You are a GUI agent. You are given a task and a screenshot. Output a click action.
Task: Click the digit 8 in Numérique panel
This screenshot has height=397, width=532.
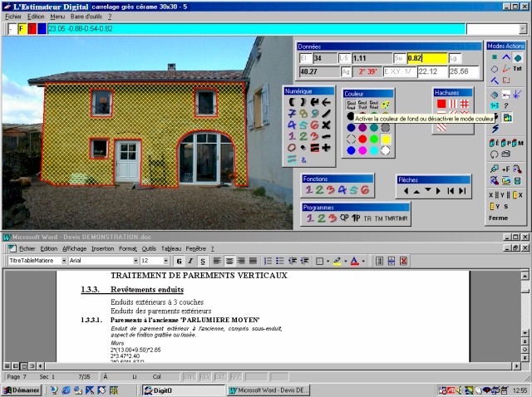pyautogui.click(x=303, y=114)
